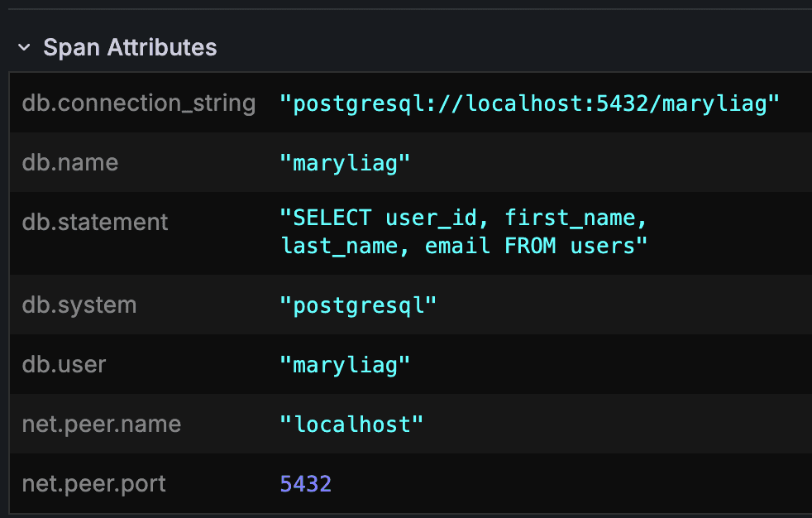
Task: Select the db.statement attribute key
Action: tap(94, 222)
